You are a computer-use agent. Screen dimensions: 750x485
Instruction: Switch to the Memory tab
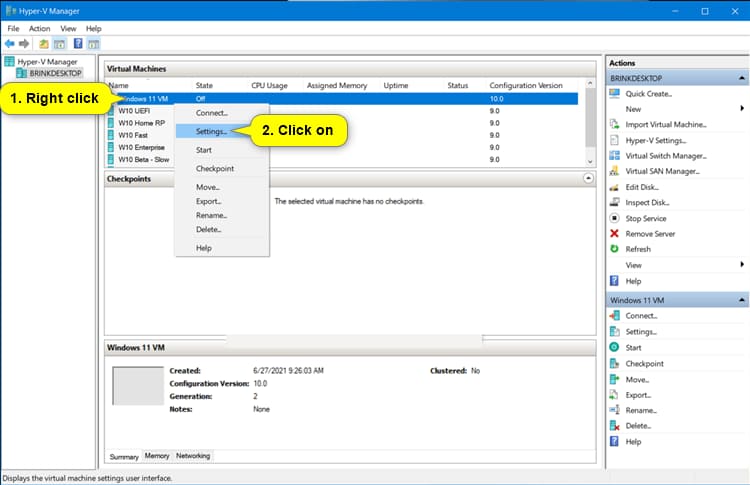(x=157, y=456)
